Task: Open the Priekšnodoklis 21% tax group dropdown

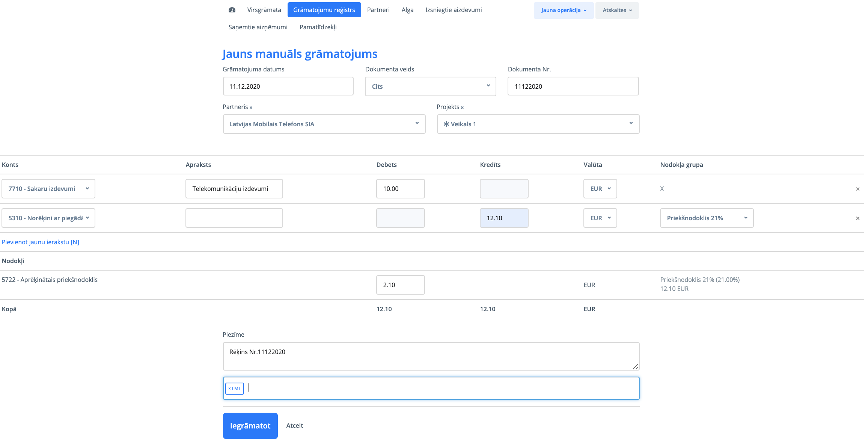Action: (x=707, y=218)
